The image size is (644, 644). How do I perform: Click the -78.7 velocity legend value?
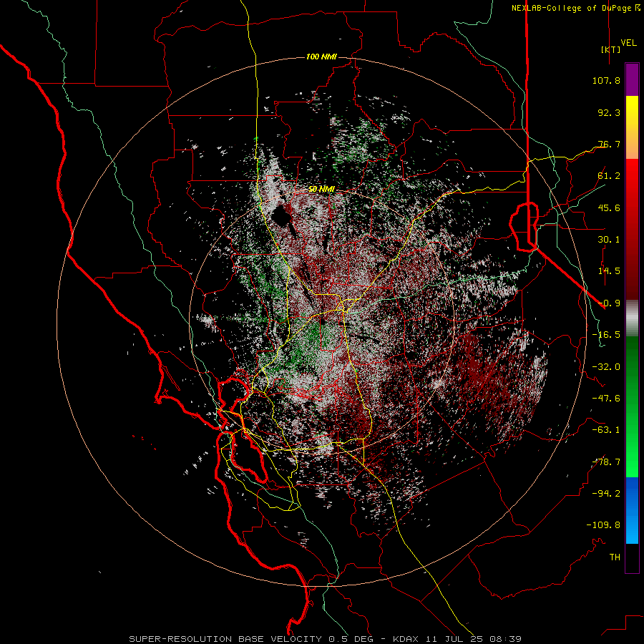(x=606, y=462)
